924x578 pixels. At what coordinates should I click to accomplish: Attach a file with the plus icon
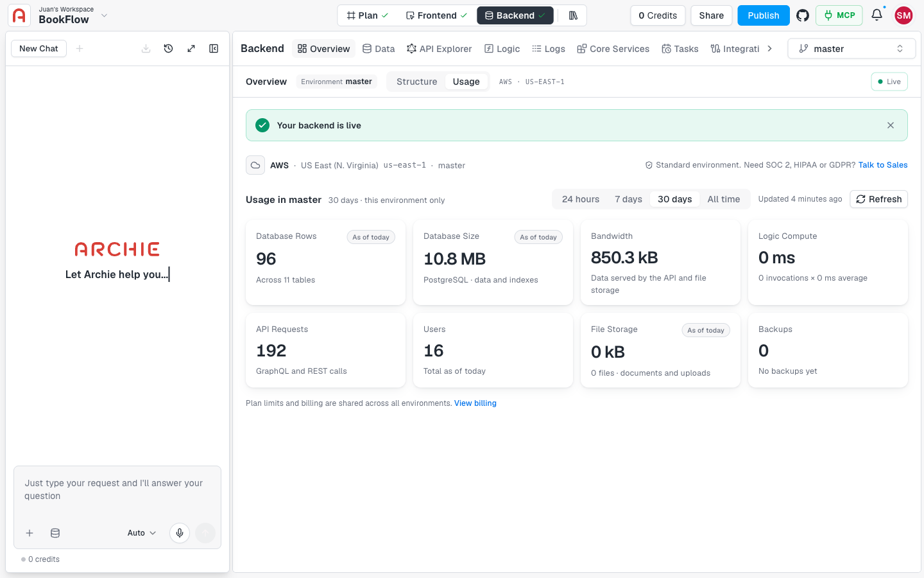pos(30,533)
